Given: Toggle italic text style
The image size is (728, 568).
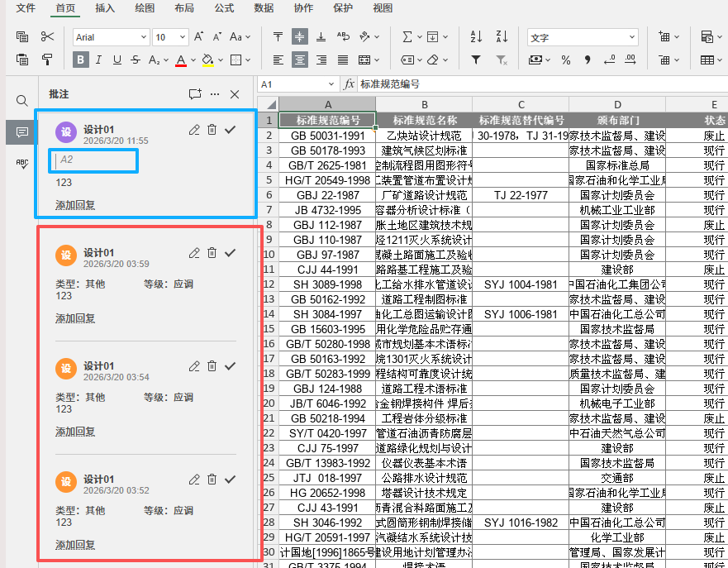Looking at the screenshot, I should [98, 60].
